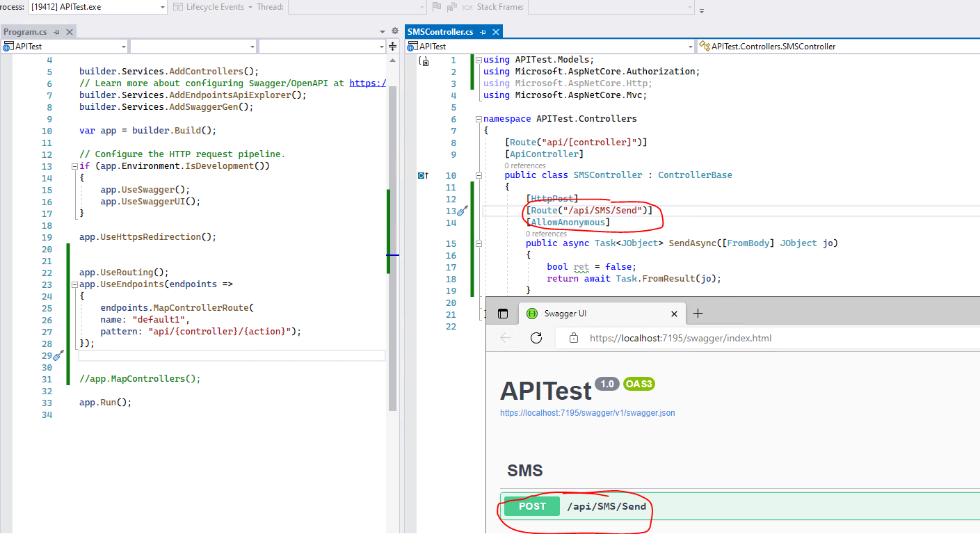980x534 pixels.
Task: Click [AllowAnonymous] attribute on line 14
Action: 568,222
